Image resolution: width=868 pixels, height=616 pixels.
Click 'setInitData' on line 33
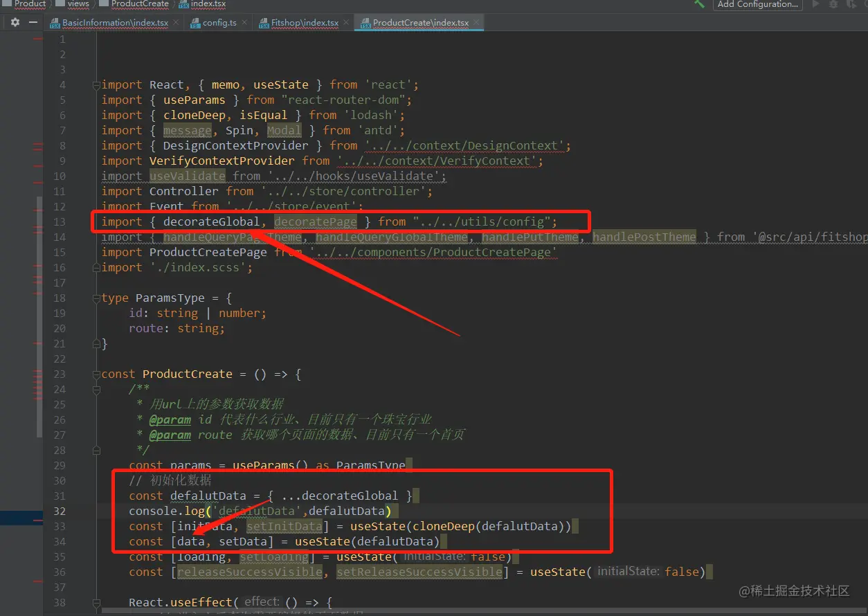284,526
